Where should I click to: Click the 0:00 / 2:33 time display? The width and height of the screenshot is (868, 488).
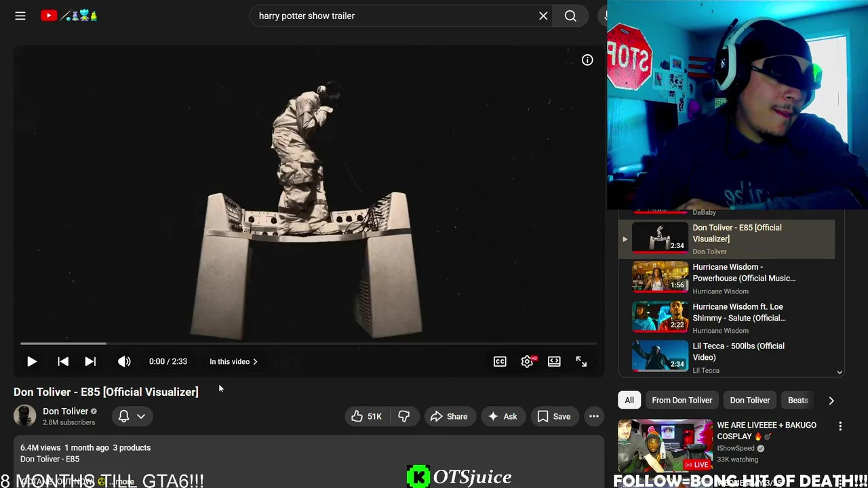pos(168,361)
